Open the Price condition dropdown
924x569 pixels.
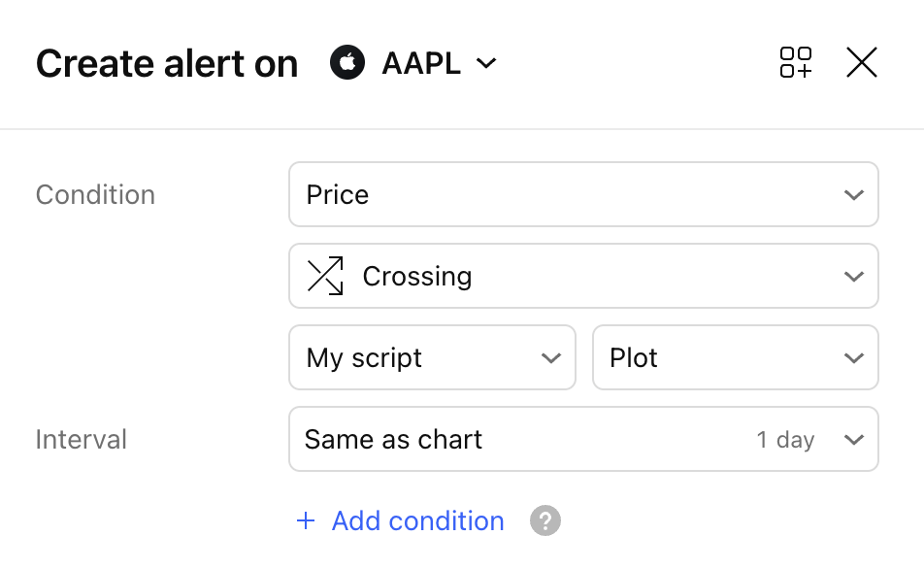(x=583, y=194)
